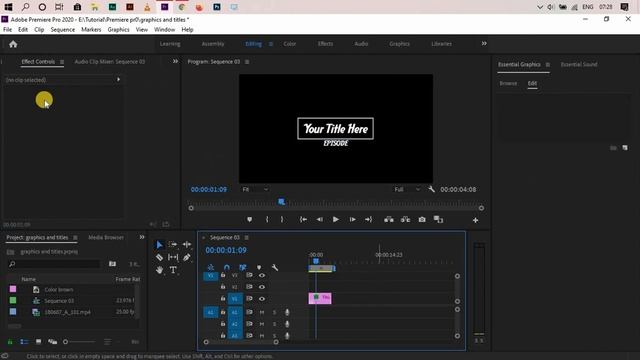The height and width of the screenshot is (360, 640).
Task: Add a marker in the timeline
Action: point(259,268)
